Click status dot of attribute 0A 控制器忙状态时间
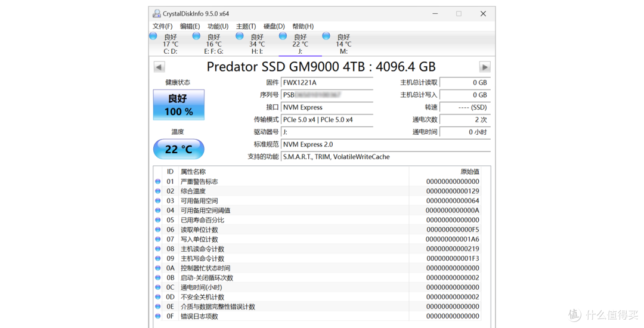644x328 pixels. click(157, 268)
